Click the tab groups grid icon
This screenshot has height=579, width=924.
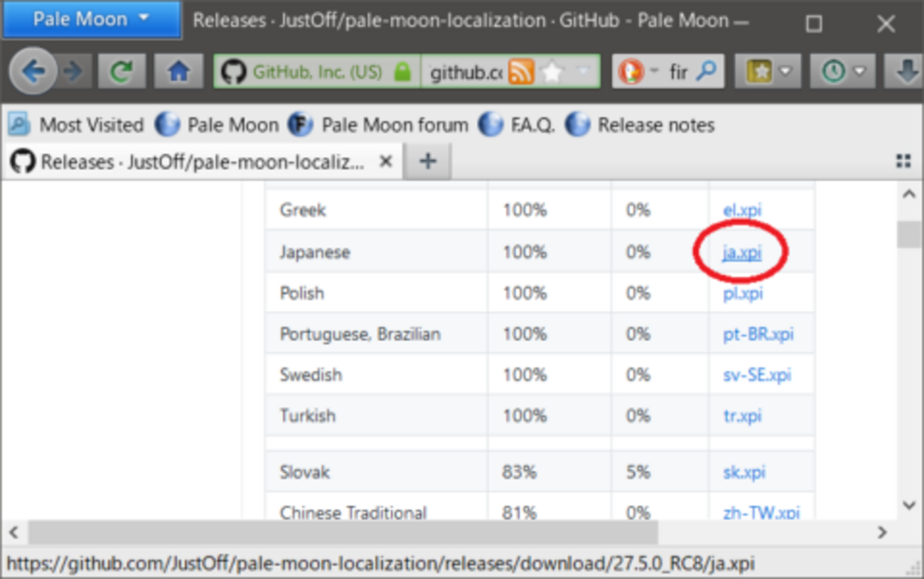click(903, 162)
